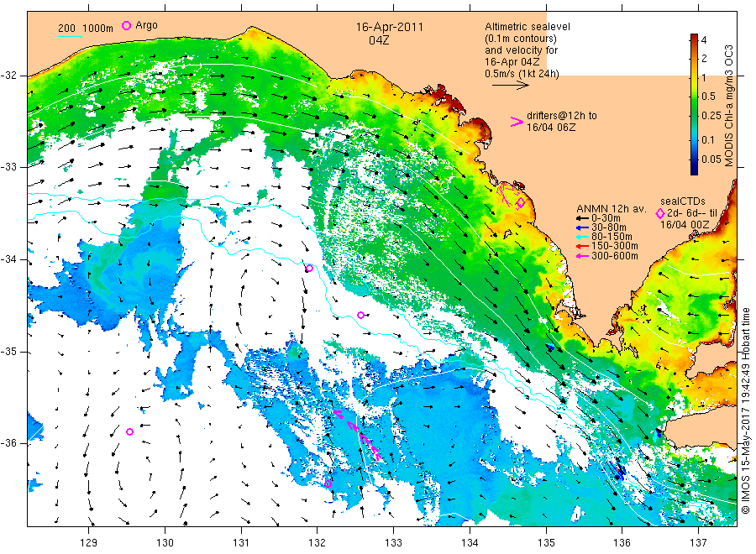756x554 pixels.
Task: Click the 137 longitude axis label
Action: click(699, 543)
